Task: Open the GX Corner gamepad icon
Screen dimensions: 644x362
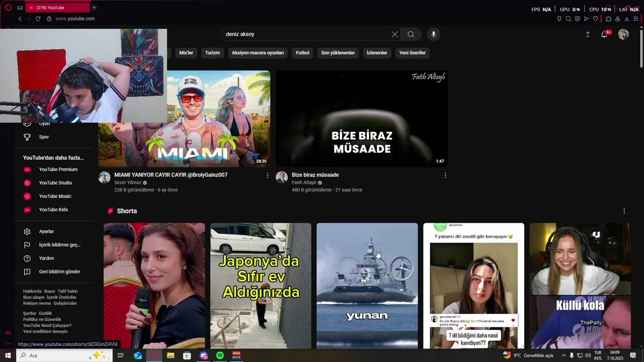Action: 20,8
